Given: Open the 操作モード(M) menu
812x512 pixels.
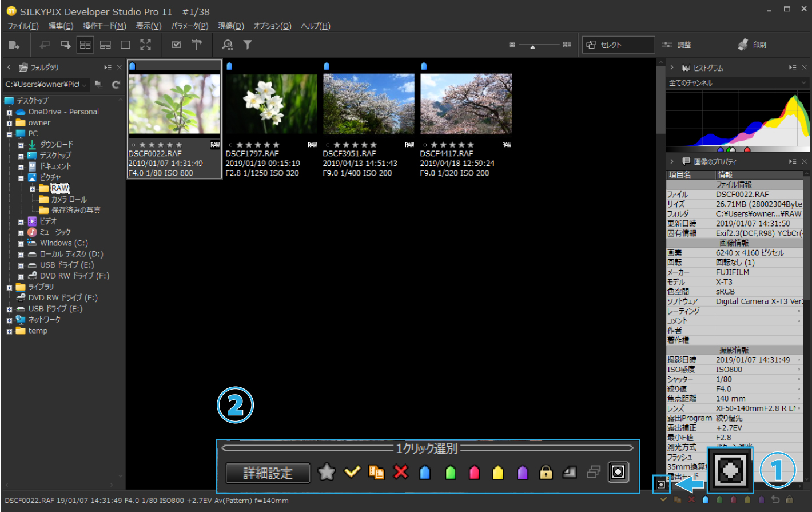Looking at the screenshot, I should 105,26.
